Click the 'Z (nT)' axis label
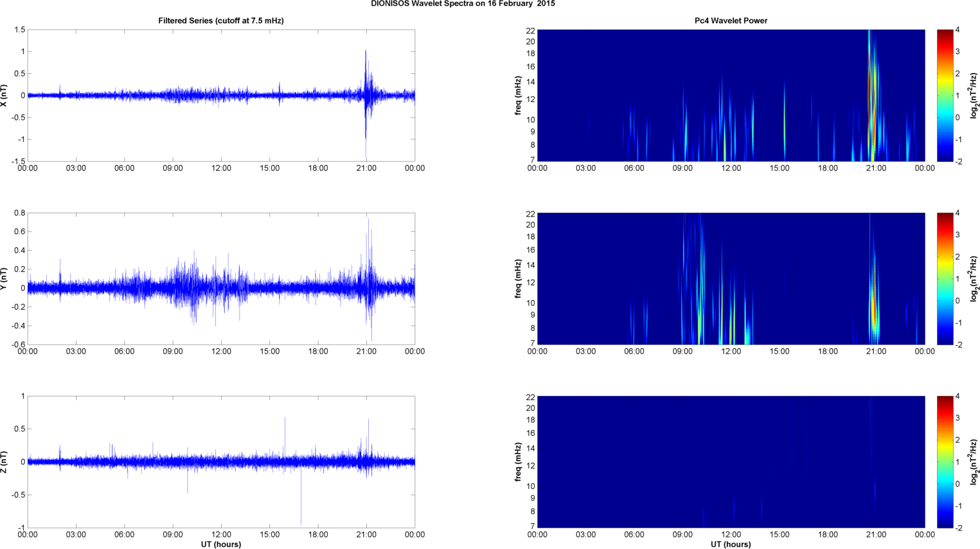Viewport: 980px width, 549px height. pos(4,462)
